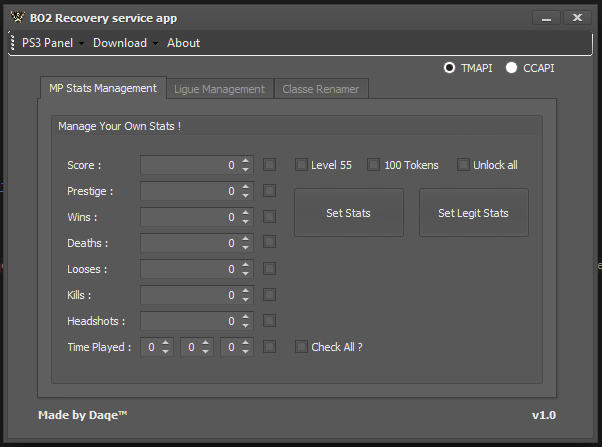Enable the Time Played row checkbox

click(x=270, y=347)
